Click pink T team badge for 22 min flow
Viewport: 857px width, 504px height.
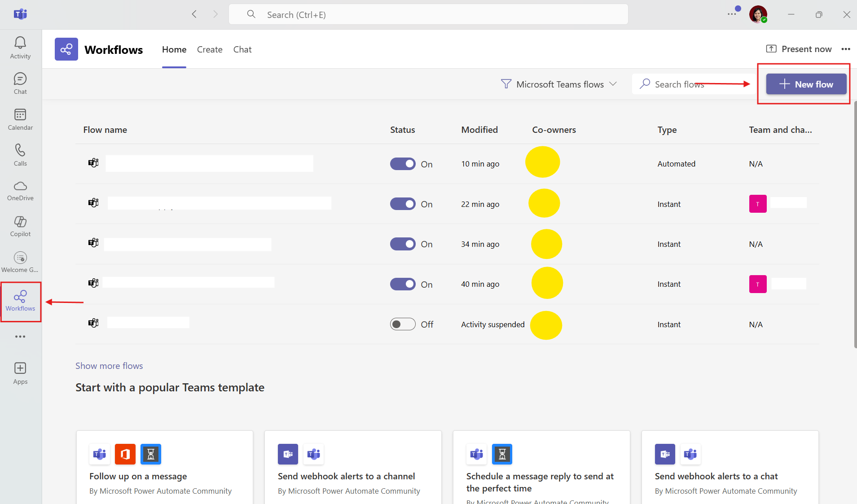click(758, 204)
